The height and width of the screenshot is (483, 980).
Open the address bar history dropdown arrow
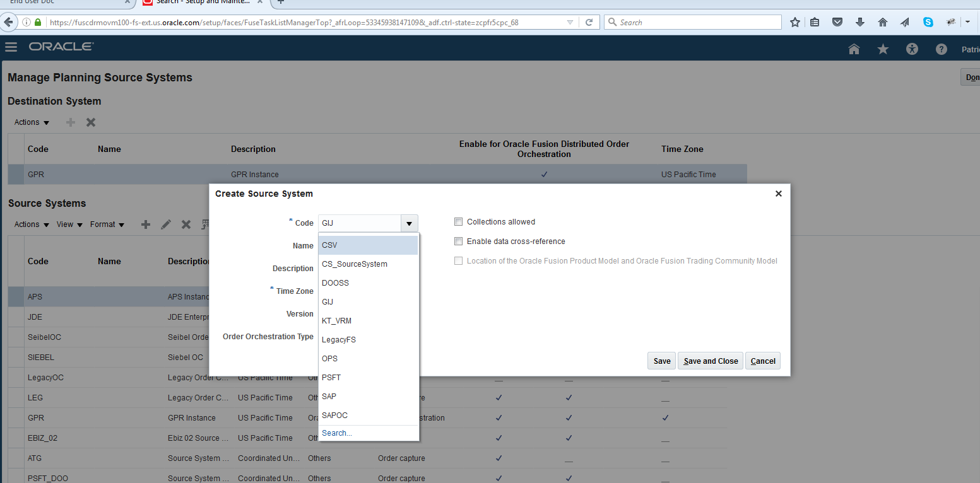point(570,22)
